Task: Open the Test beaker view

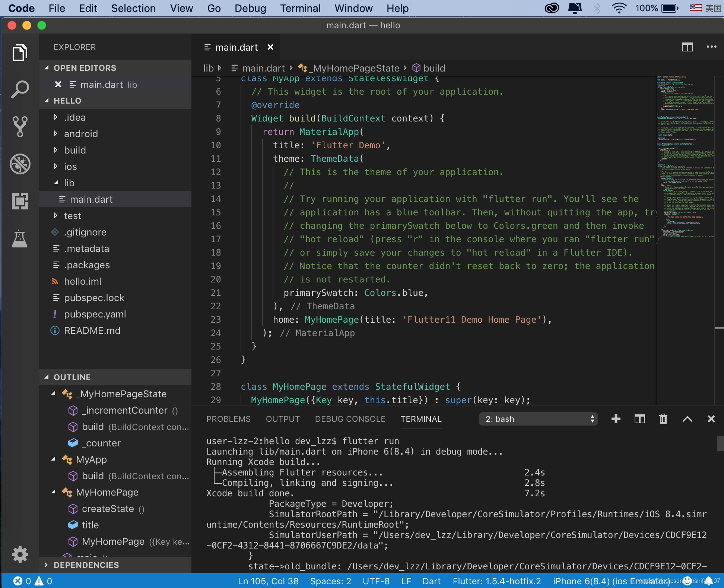Action: (20, 238)
